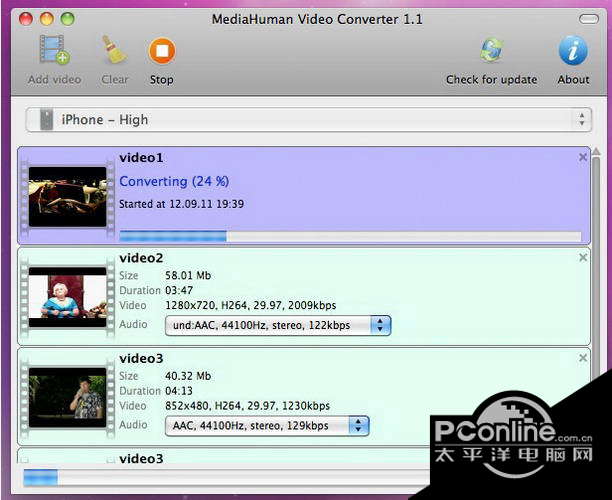Click the Check for update icon
Screen dimensions: 612x500
coord(491,50)
